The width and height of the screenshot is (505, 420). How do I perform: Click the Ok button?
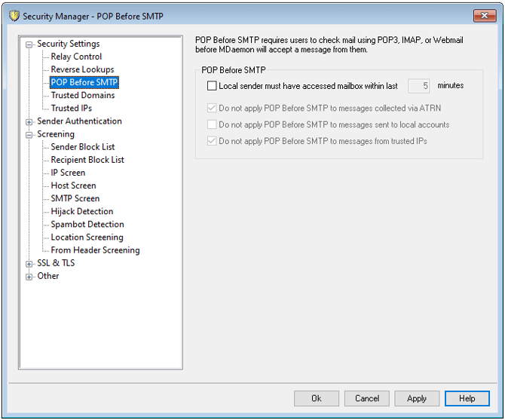[x=316, y=398]
